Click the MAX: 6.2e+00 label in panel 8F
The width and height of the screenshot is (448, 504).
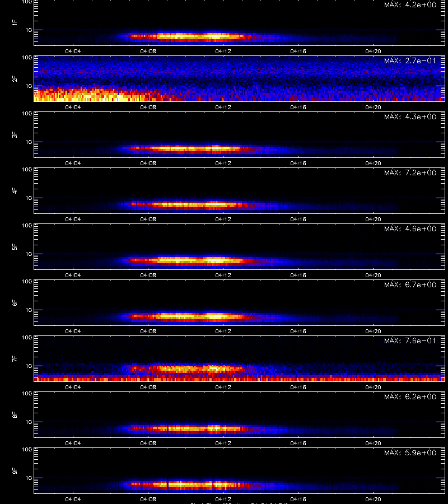(x=410, y=397)
